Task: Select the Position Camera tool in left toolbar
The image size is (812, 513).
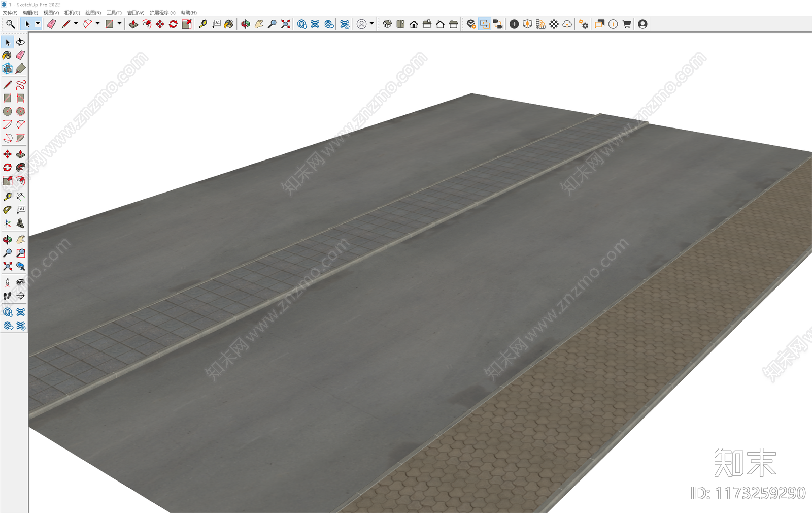Action: [7, 282]
